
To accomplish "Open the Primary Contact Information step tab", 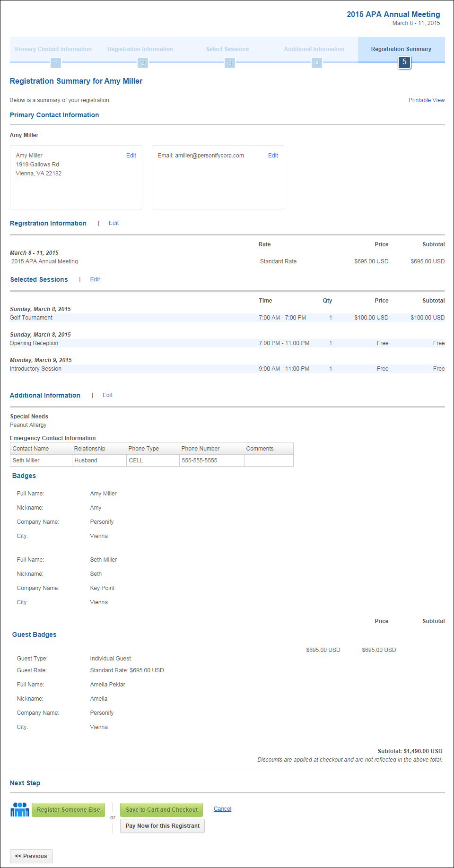I will pyautogui.click(x=53, y=49).
